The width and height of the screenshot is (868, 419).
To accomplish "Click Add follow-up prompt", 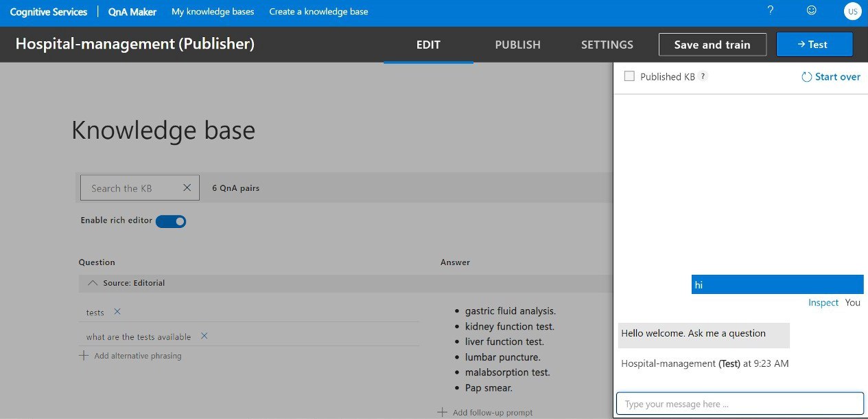I will 485,412.
